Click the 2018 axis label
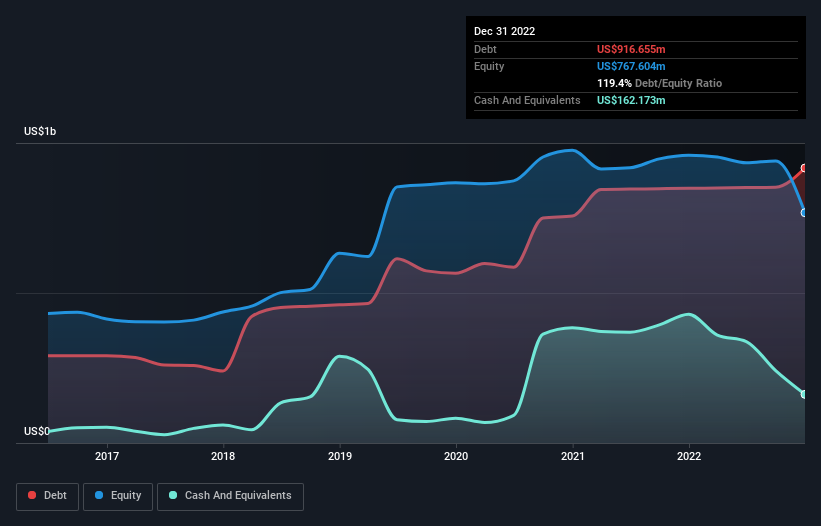Image resolution: width=821 pixels, height=526 pixels. (223, 456)
